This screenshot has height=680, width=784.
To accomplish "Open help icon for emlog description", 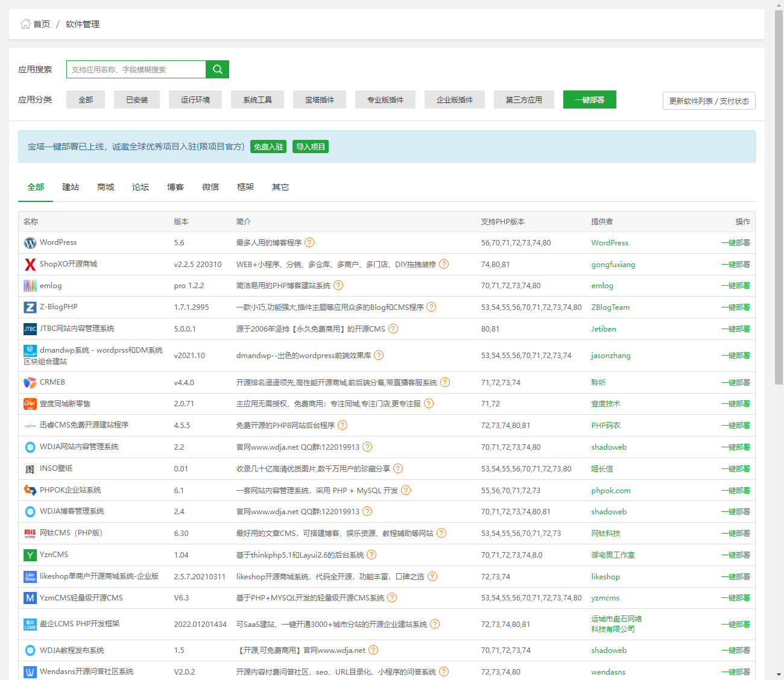I will pos(338,286).
